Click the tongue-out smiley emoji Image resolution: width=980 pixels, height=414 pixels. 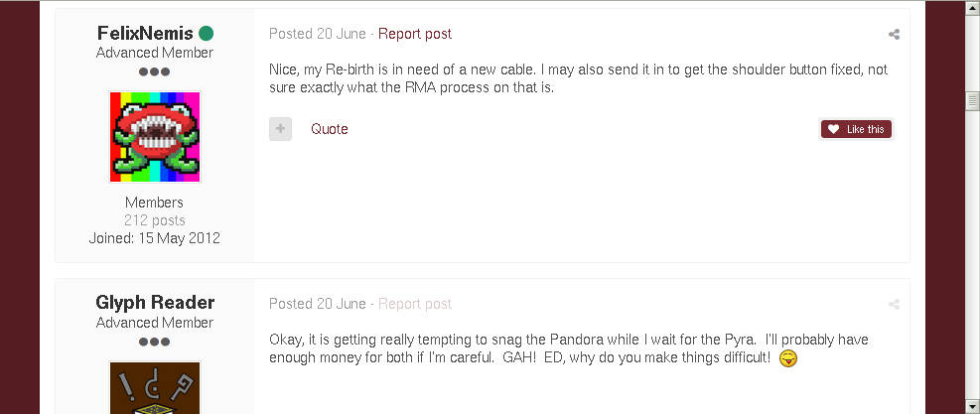coord(788,358)
